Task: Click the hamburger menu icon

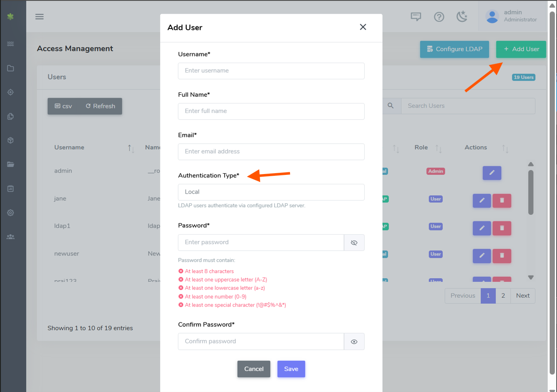Action: [40, 17]
